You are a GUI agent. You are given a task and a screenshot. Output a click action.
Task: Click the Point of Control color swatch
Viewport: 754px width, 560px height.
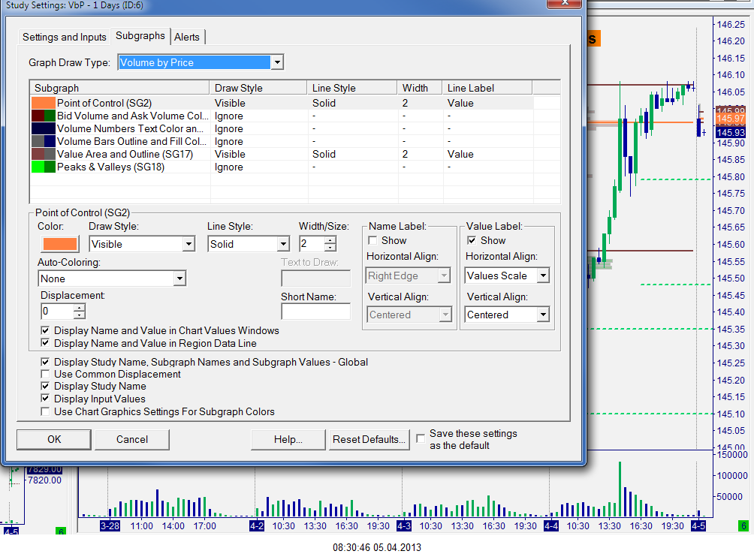point(59,244)
